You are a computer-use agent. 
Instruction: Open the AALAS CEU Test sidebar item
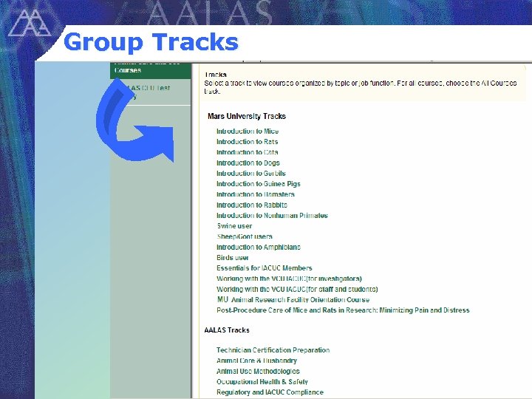click(151, 92)
